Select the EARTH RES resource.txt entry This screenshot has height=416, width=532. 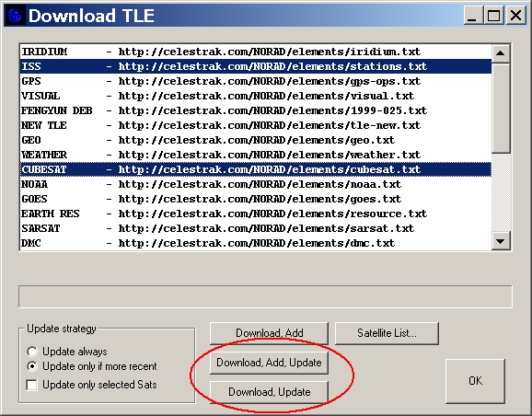point(256,214)
